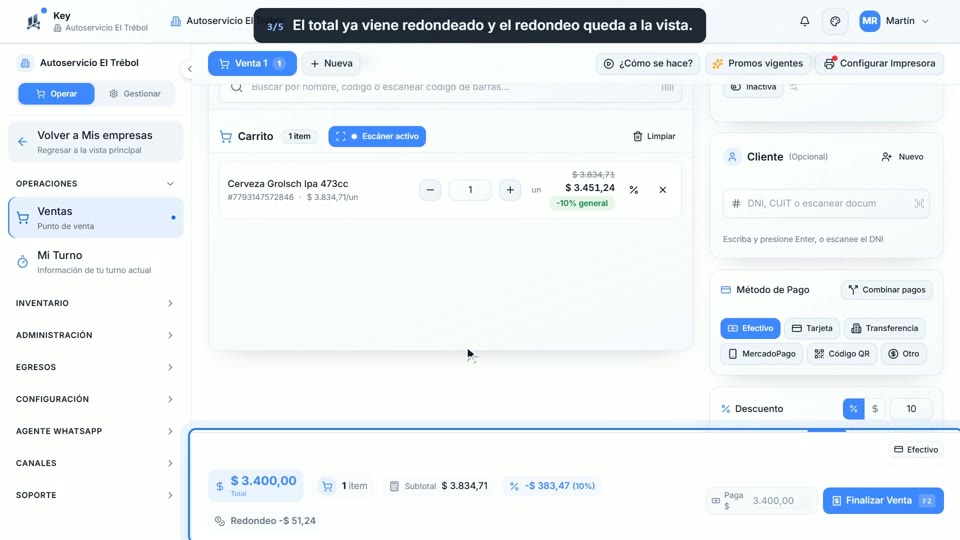Remove Cerveza Grolsch item with X

(662, 190)
